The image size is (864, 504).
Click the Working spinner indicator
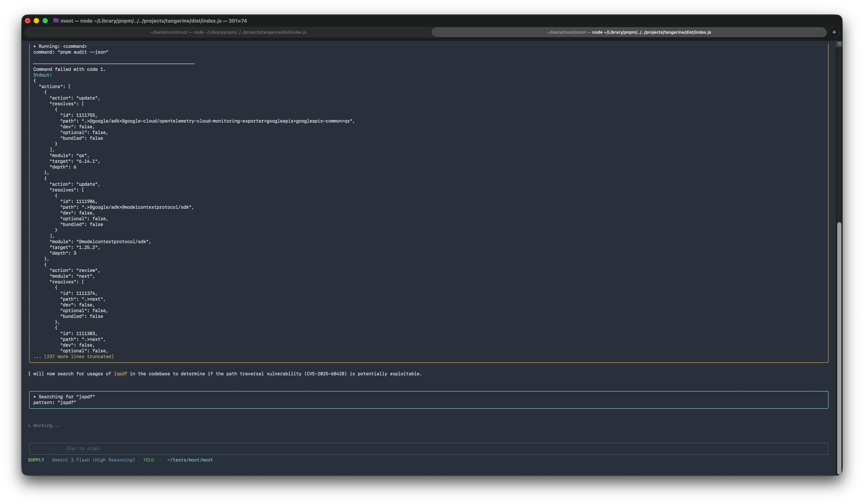pyautogui.click(x=29, y=425)
